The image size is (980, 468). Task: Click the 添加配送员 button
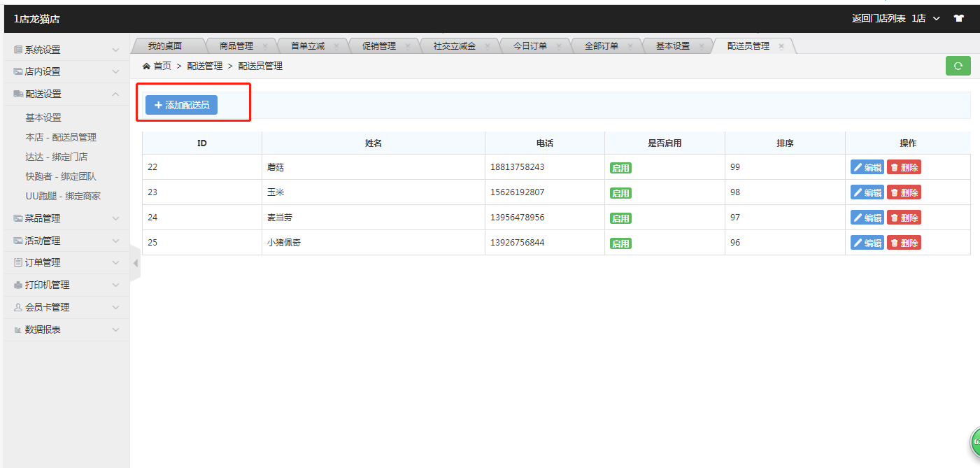(181, 105)
